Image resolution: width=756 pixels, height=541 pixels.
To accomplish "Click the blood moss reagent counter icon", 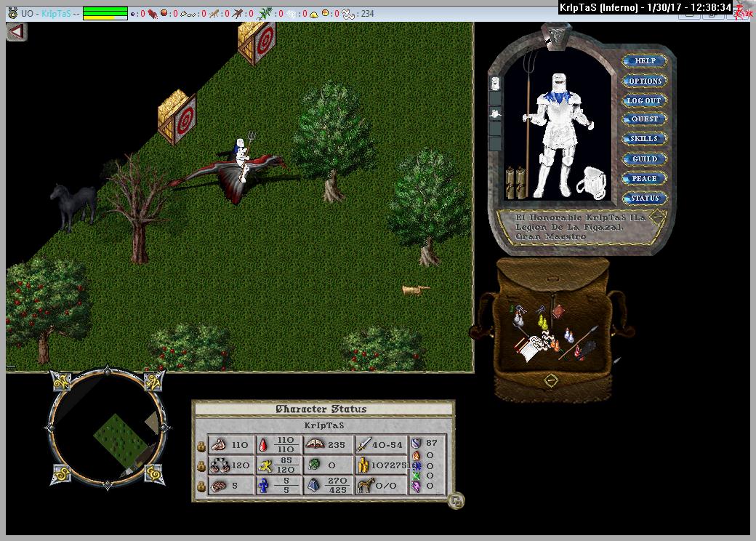I will [x=153, y=14].
